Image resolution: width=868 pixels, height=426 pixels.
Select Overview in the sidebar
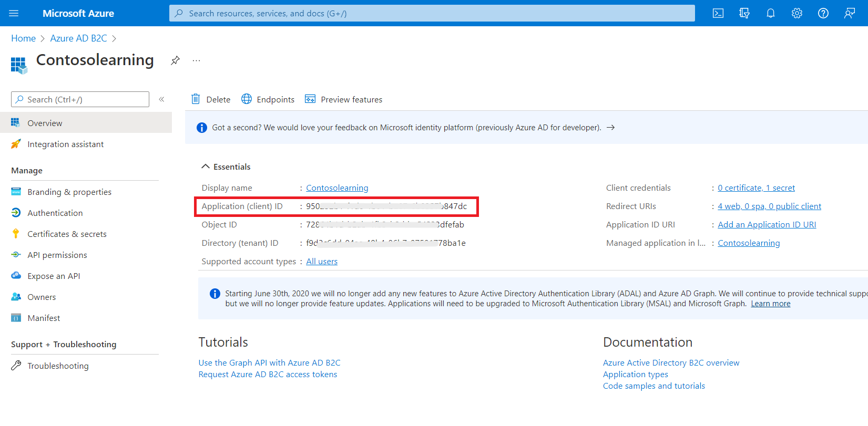click(x=86, y=123)
